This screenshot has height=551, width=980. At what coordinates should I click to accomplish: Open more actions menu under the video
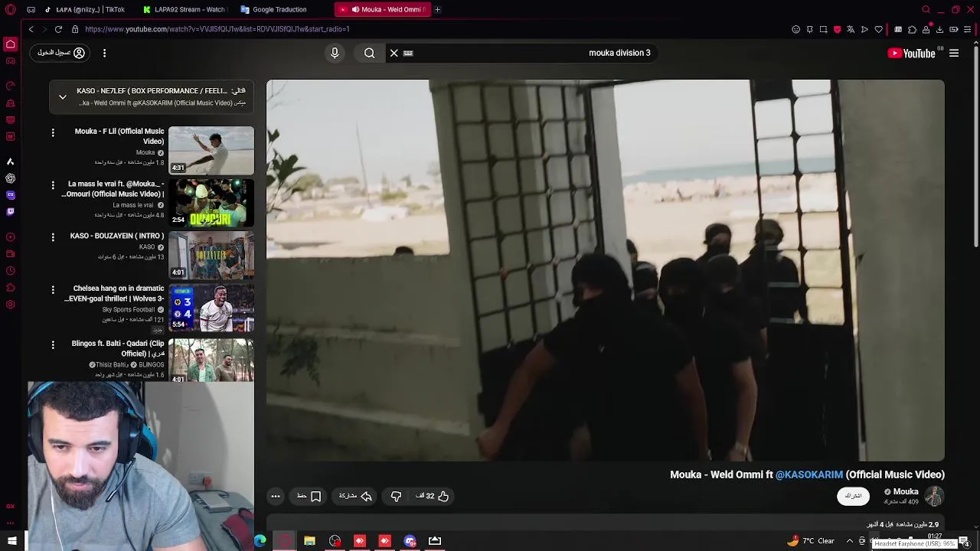coord(276,496)
